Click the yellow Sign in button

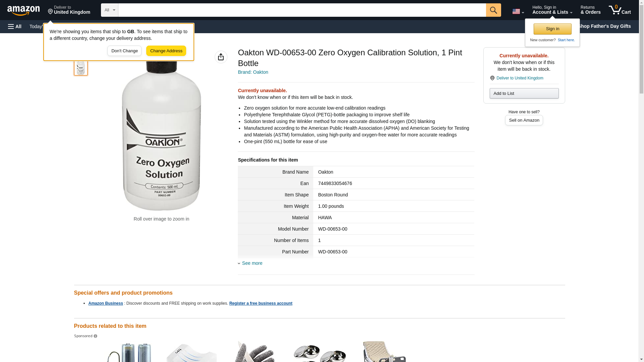click(552, 29)
